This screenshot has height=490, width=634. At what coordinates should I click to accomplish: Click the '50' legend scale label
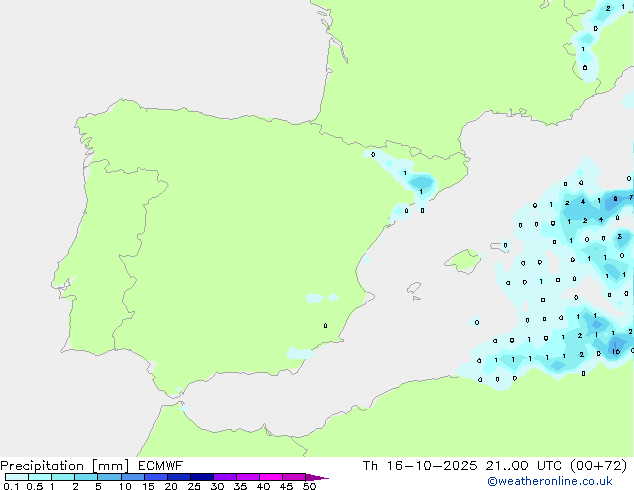tap(309, 486)
